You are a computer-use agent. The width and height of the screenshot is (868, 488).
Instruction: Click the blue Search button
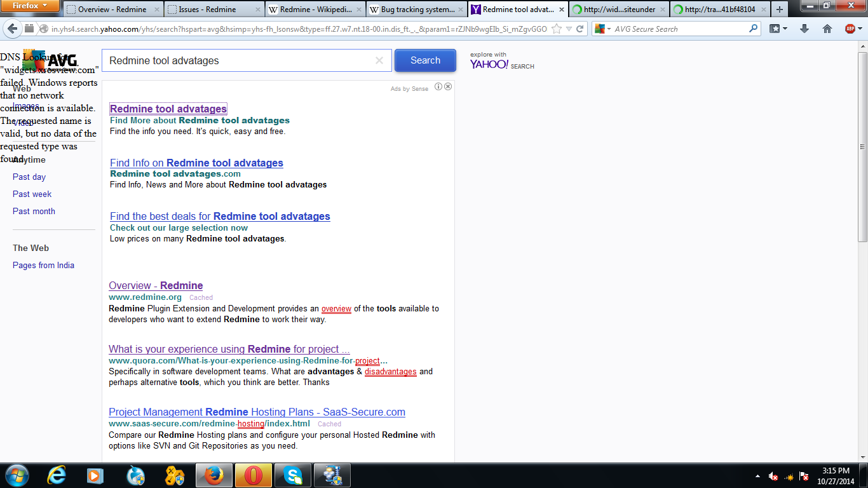pyautogui.click(x=425, y=60)
